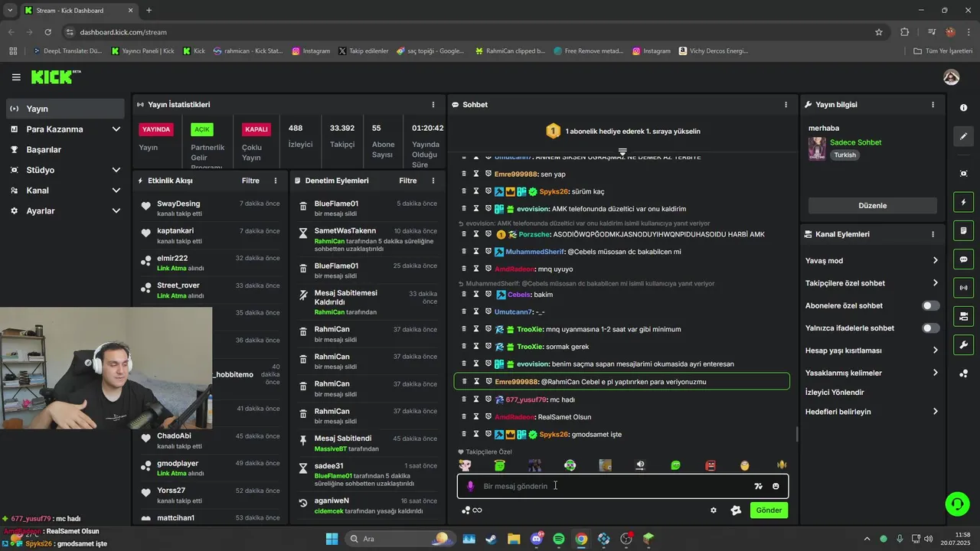
Task: Click the Sadece Sohbet category thumbnail
Action: click(817, 148)
